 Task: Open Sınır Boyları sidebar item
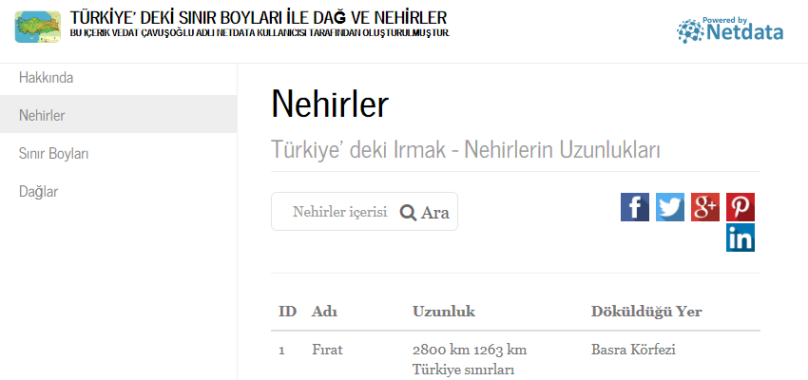119,153
